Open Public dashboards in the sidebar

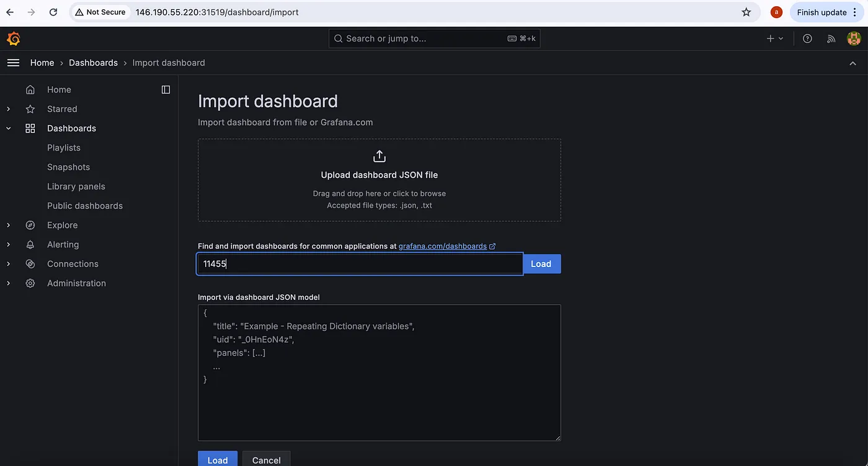point(85,206)
